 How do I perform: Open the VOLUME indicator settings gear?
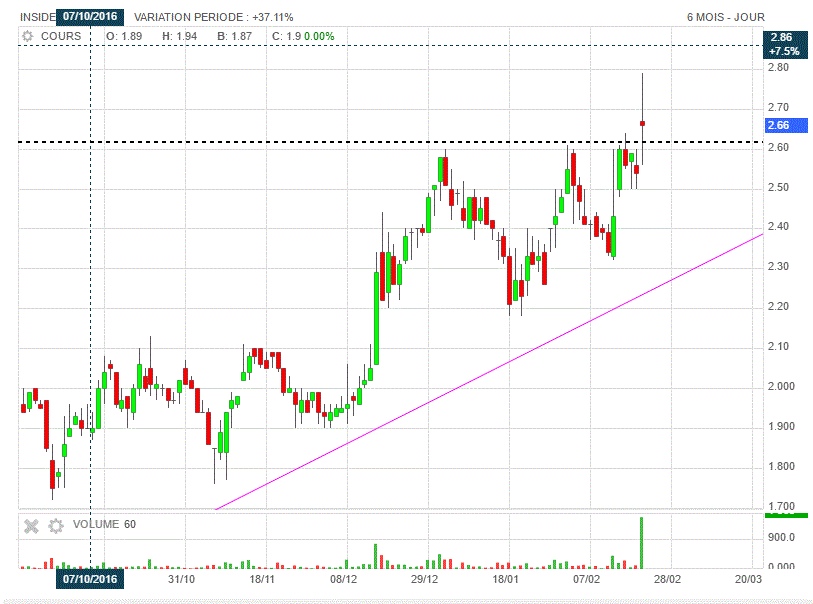coord(56,526)
